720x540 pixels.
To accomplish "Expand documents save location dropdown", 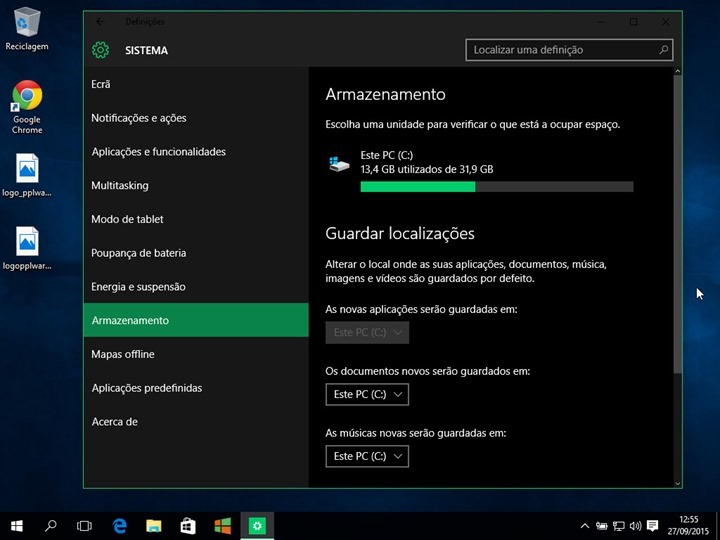I will [367, 395].
